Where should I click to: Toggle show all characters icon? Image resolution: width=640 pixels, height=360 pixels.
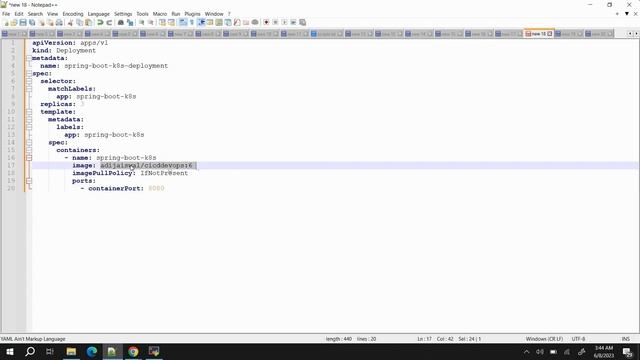click(192, 22)
